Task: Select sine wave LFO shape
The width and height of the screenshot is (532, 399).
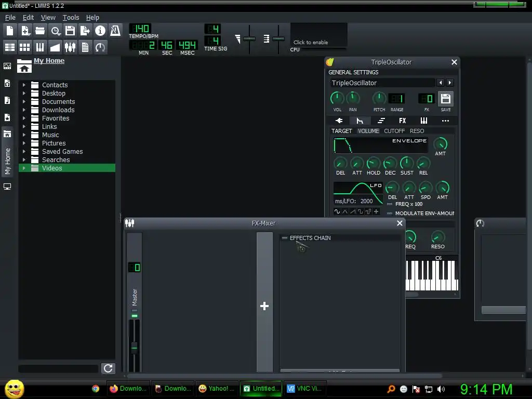Action: tap(337, 212)
